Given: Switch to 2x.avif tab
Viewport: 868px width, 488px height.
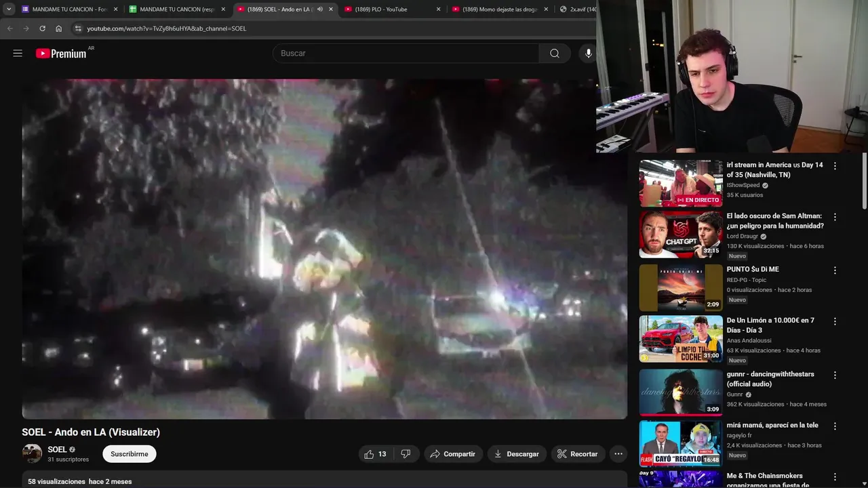Looking at the screenshot, I should pos(576,9).
